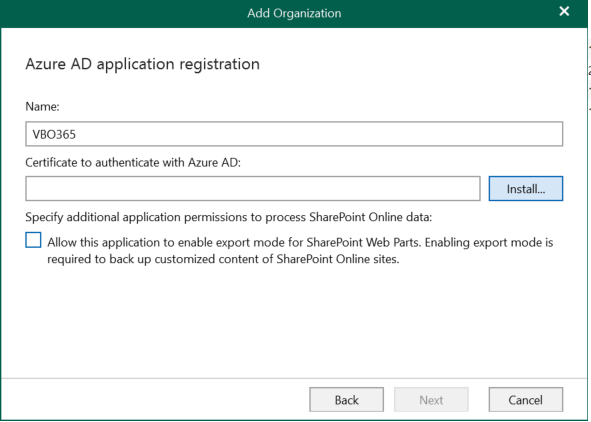Focus the Name field containing VBO365
The image size is (591, 422).
pyautogui.click(x=294, y=134)
